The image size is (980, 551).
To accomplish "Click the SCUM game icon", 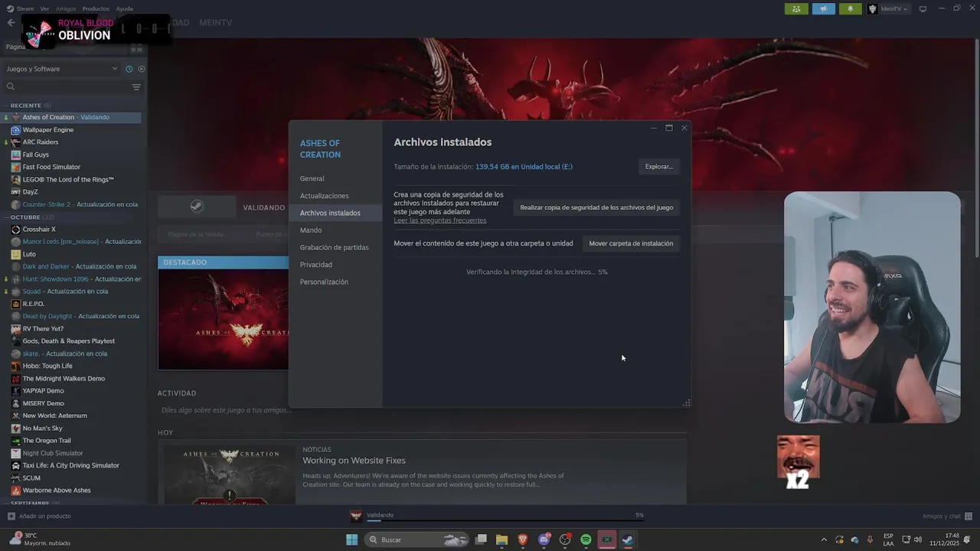I will coord(15,478).
